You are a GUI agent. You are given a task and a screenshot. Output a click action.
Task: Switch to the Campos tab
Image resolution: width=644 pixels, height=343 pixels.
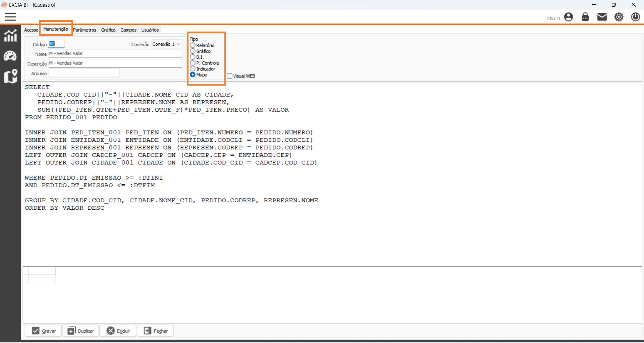pyautogui.click(x=128, y=30)
